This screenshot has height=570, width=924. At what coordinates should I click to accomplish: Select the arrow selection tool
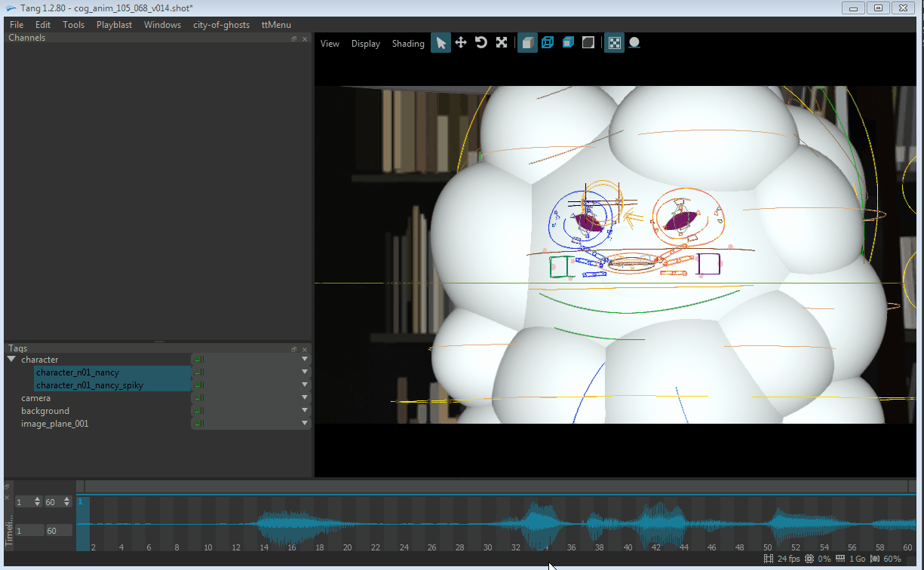point(441,43)
